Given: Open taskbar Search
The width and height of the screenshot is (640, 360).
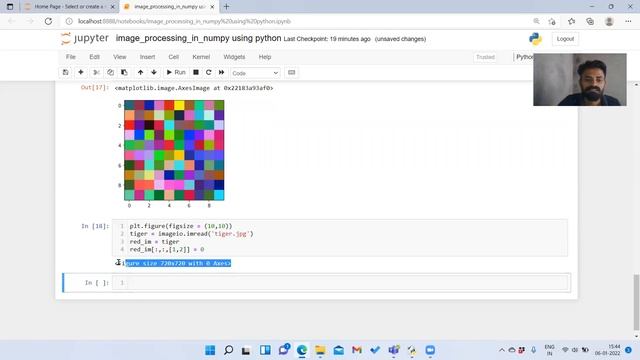Looking at the screenshot, I should 229,350.
